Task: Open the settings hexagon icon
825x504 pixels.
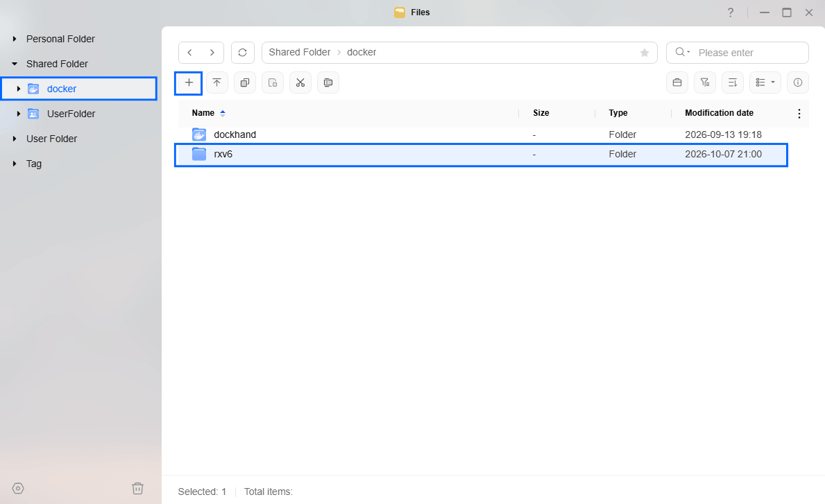Action: point(18,488)
